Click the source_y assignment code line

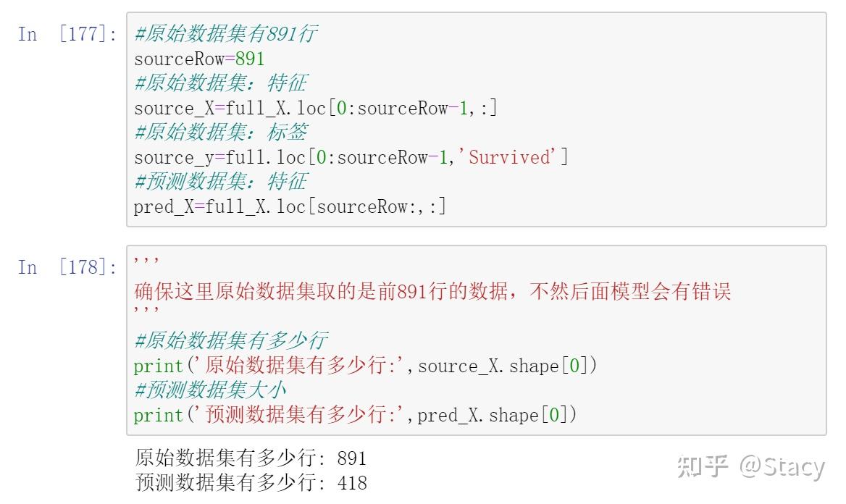point(351,157)
